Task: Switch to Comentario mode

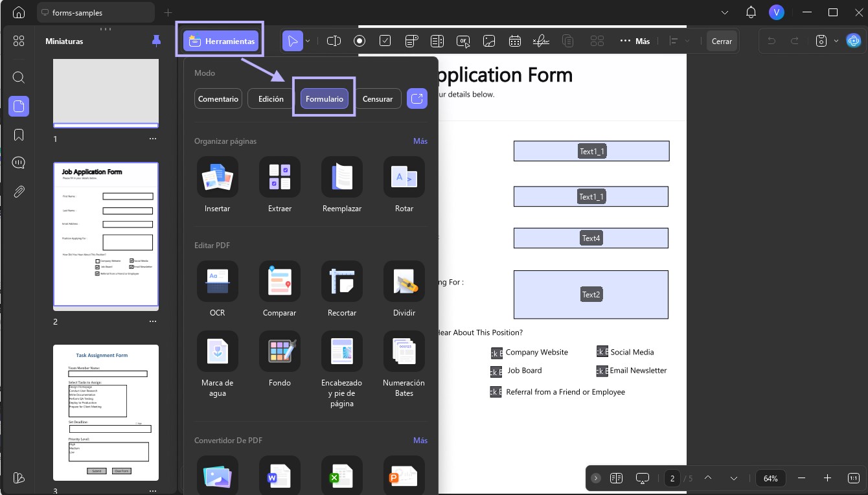Action: pos(218,99)
